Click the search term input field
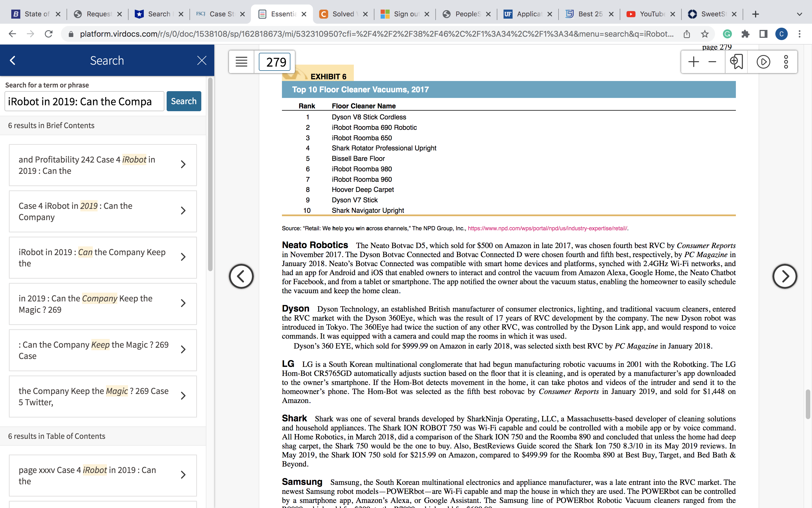Image resolution: width=812 pixels, height=508 pixels. [84, 101]
